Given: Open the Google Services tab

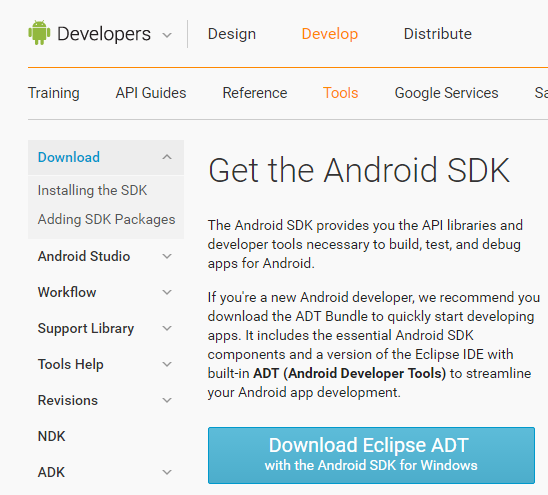Looking at the screenshot, I should point(446,93).
